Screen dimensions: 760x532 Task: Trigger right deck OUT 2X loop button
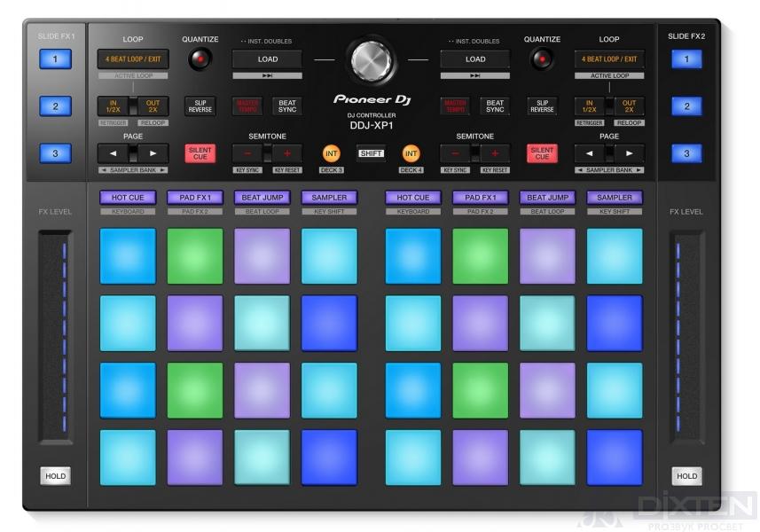point(629,106)
